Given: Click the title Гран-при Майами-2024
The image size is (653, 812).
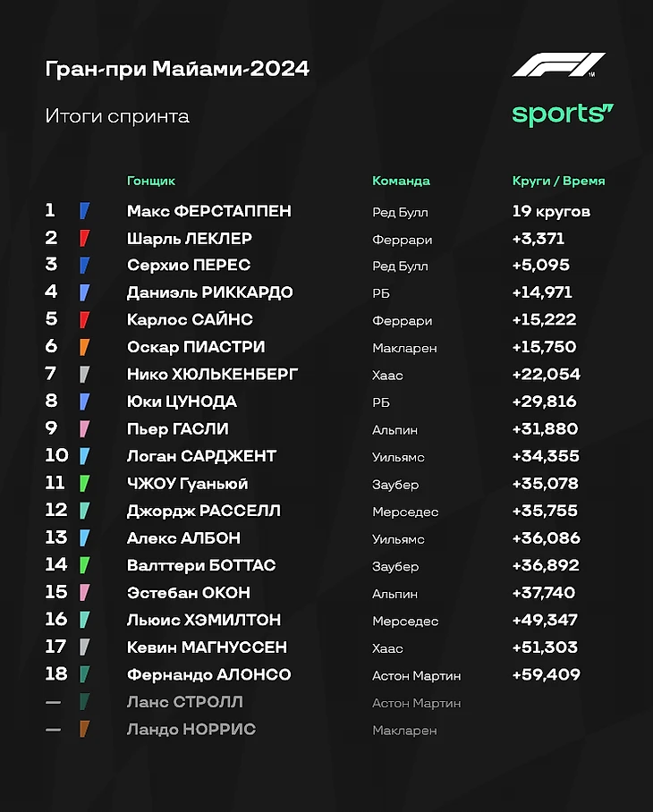Looking at the screenshot, I should point(177,69).
